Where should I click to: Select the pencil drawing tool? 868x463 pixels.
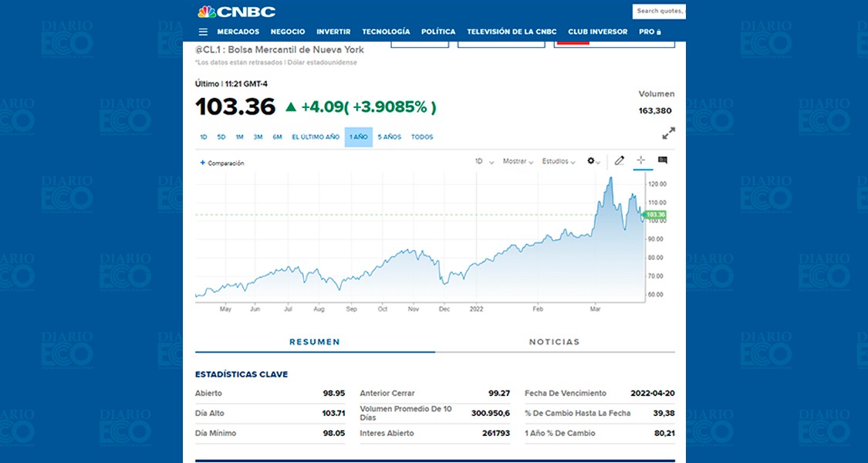pyautogui.click(x=620, y=161)
